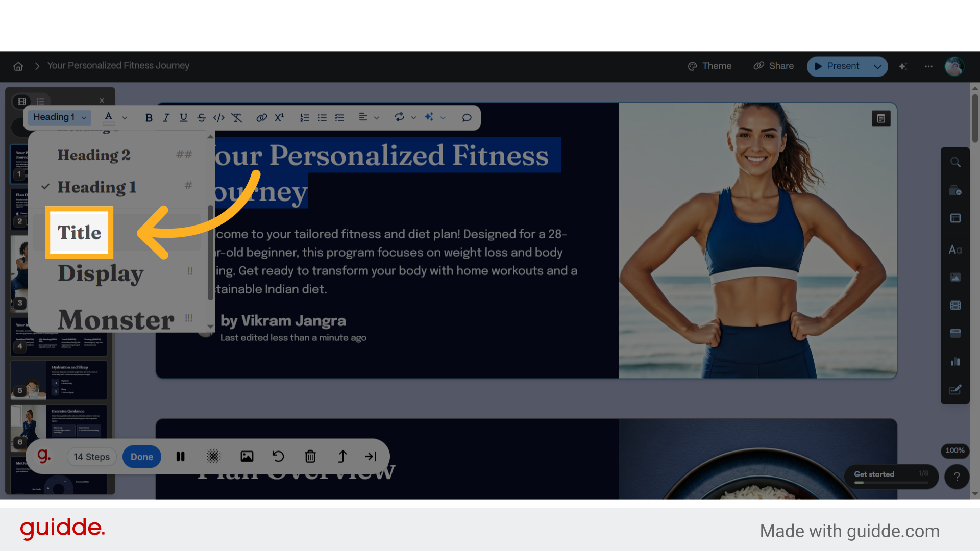Click the page vertical scrollbar
The height and width of the screenshot is (551, 980).
[975, 118]
